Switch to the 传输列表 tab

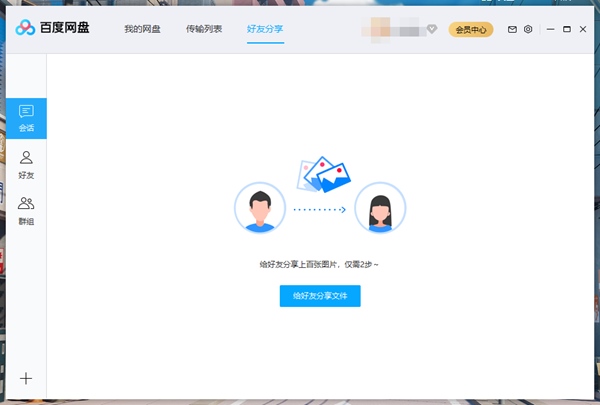point(204,29)
